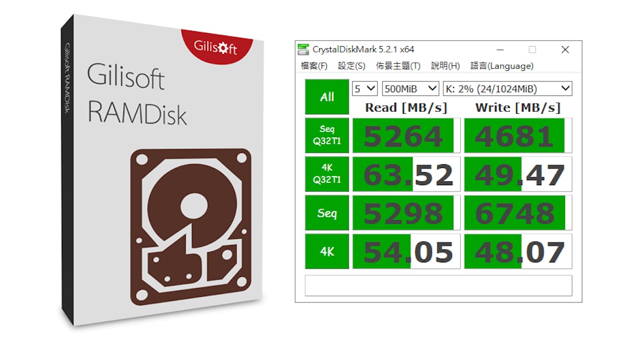
Task: Run the sequential Seq test
Action: coord(326,212)
